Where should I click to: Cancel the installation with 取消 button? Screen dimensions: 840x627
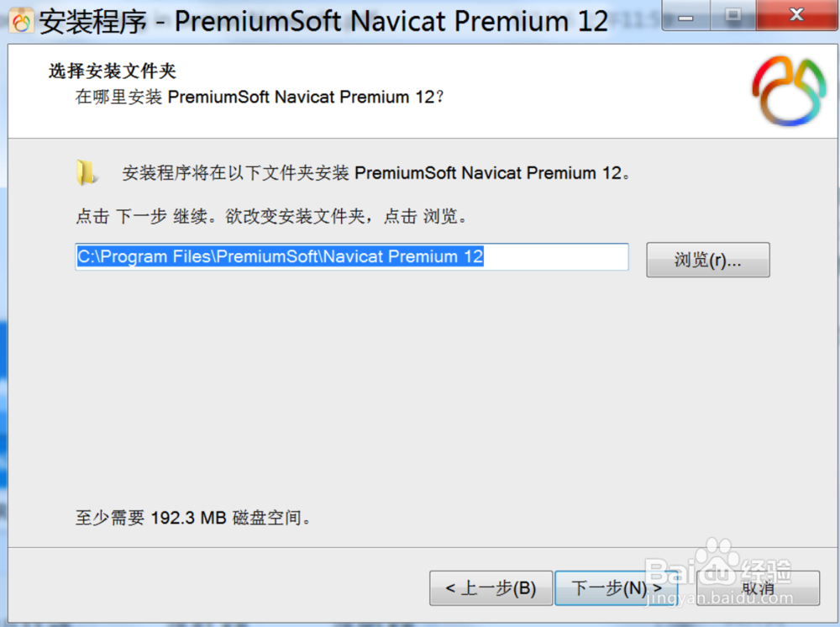(x=758, y=588)
